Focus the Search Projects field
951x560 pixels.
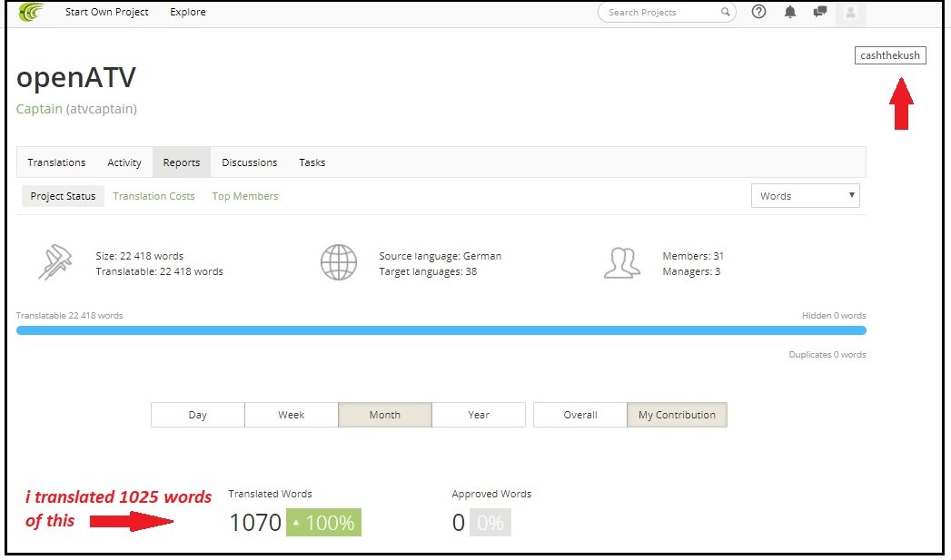point(667,12)
